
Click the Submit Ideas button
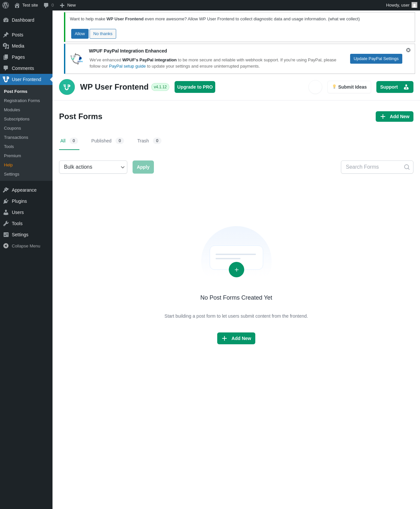349,87
